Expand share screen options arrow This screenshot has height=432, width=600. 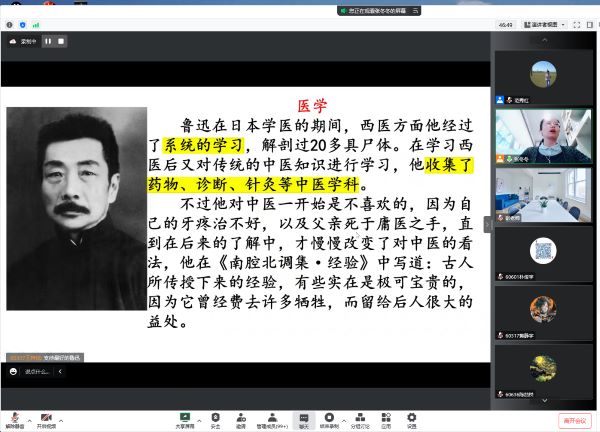pos(199,418)
